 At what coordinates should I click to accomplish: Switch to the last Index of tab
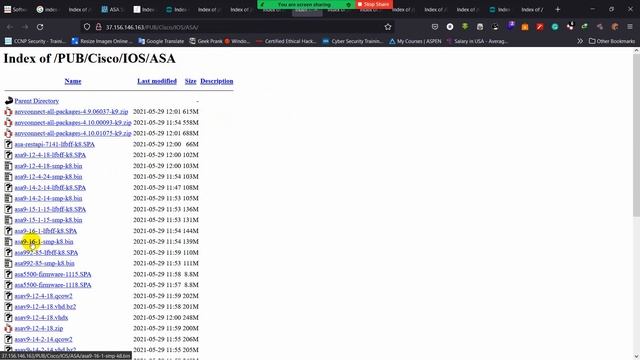(x=532, y=9)
